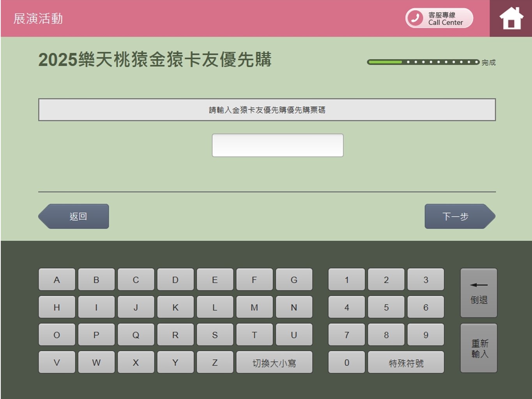Tap the letter W key
Viewport: 532px width, 399px height.
pyautogui.click(x=96, y=362)
